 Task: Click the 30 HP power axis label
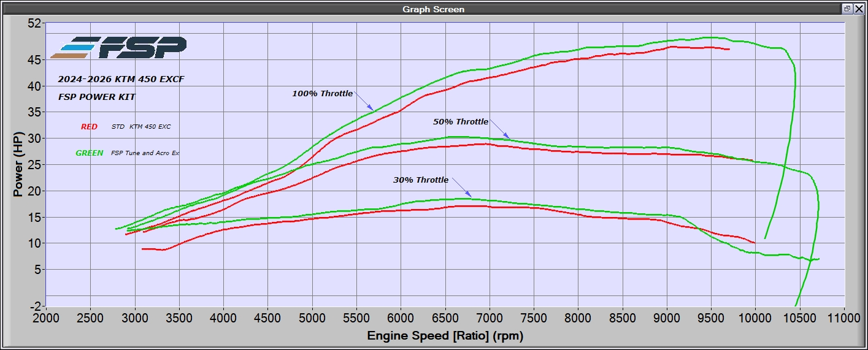pyautogui.click(x=34, y=139)
